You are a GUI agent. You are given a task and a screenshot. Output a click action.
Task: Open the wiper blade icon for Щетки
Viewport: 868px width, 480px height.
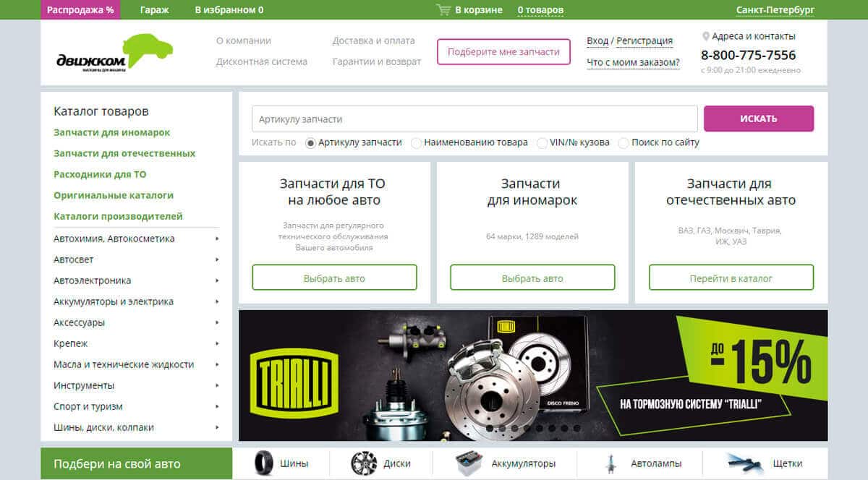pos(745,463)
